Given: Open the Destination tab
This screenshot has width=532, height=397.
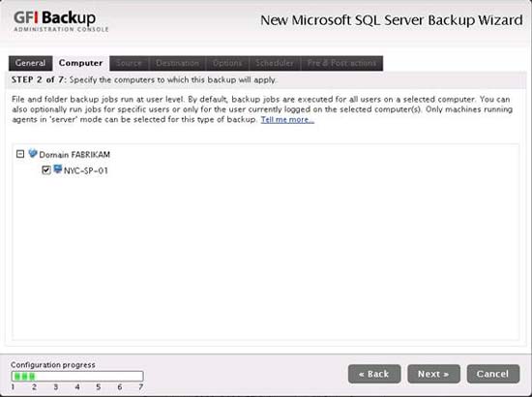Looking at the screenshot, I should 177,63.
